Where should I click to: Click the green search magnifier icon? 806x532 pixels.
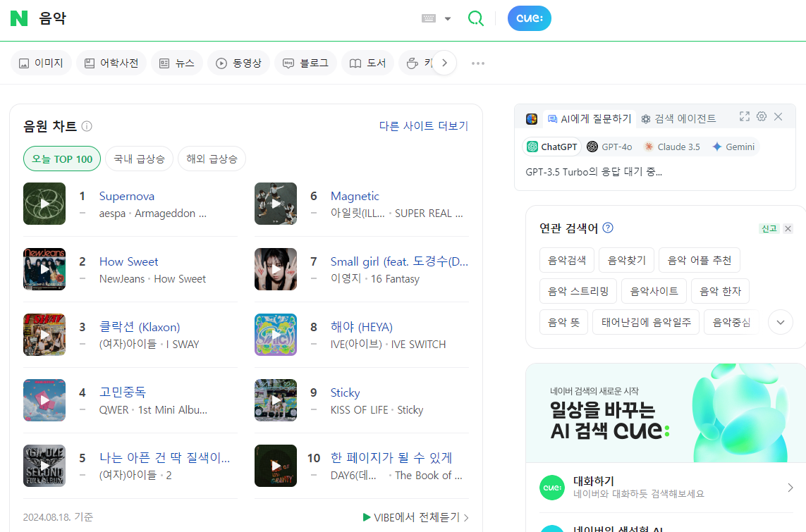[x=475, y=18]
